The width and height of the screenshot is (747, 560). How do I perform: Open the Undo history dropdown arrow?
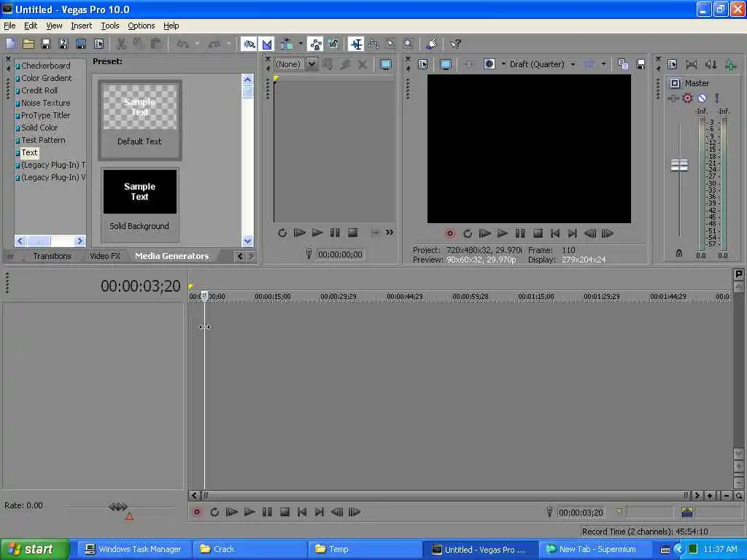point(197,44)
